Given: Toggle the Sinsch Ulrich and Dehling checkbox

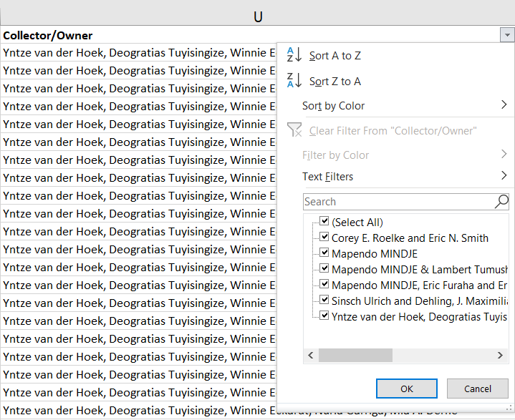Looking at the screenshot, I should pos(324,300).
